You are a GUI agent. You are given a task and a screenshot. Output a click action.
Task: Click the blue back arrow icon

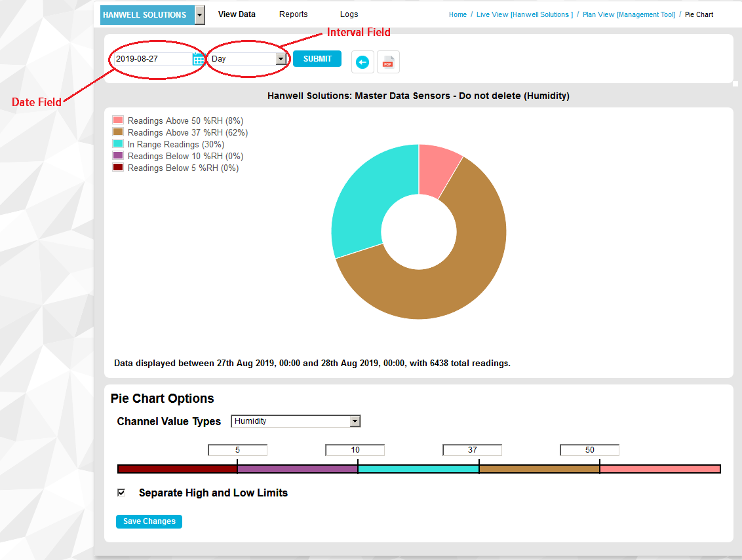coord(362,62)
